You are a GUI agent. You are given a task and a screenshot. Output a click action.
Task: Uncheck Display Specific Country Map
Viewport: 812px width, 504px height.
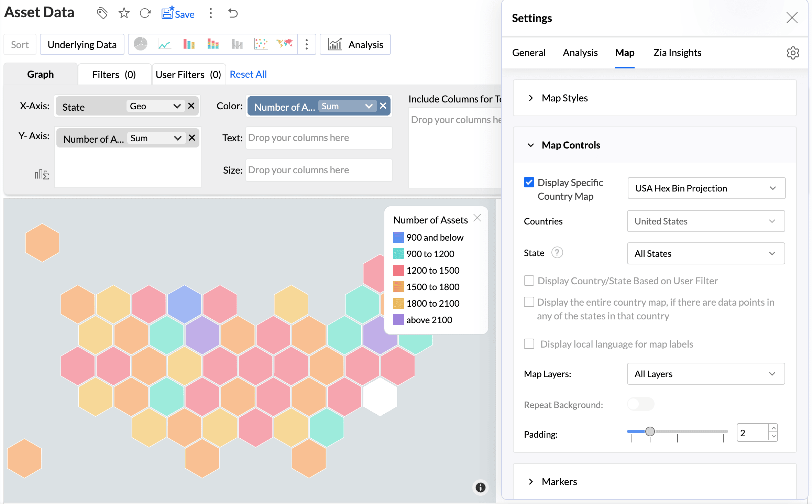coord(529,182)
